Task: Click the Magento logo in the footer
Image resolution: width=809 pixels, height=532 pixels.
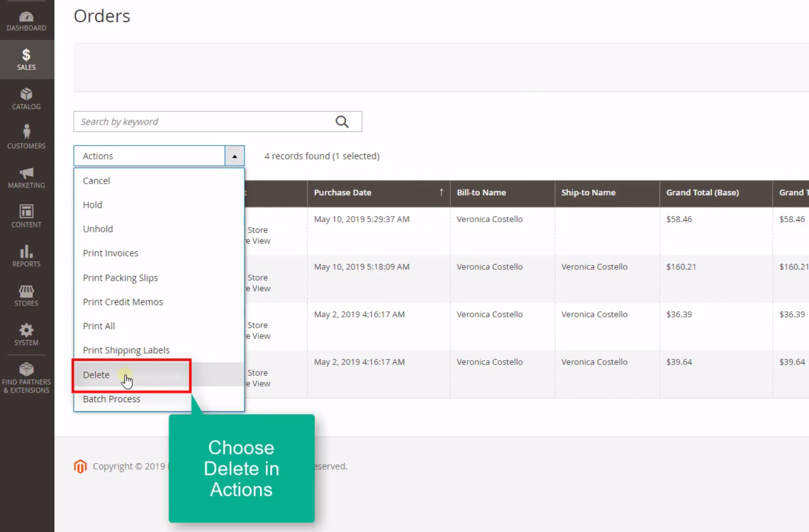Action: click(x=80, y=466)
